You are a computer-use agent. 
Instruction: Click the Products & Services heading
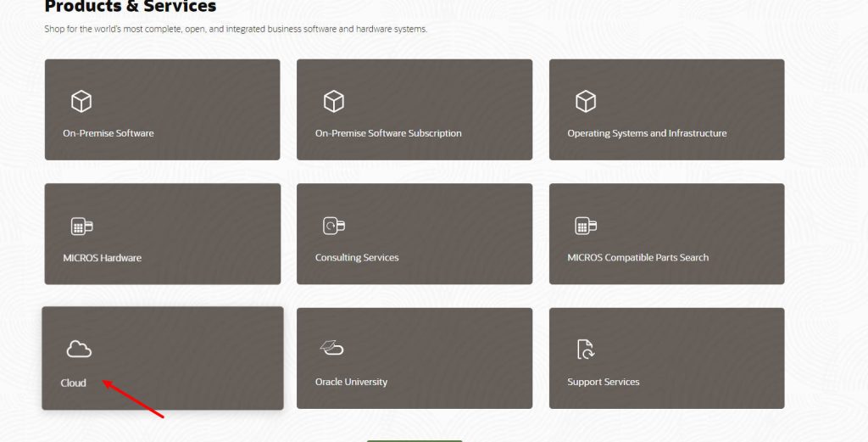point(130,7)
